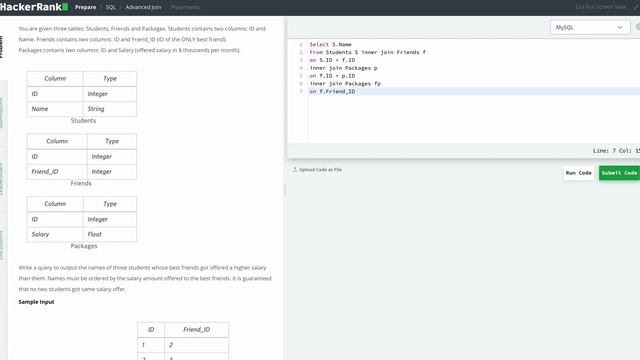Click the 'Friends' table caption
640x360 pixels.
pyautogui.click(x=81, y=183)
